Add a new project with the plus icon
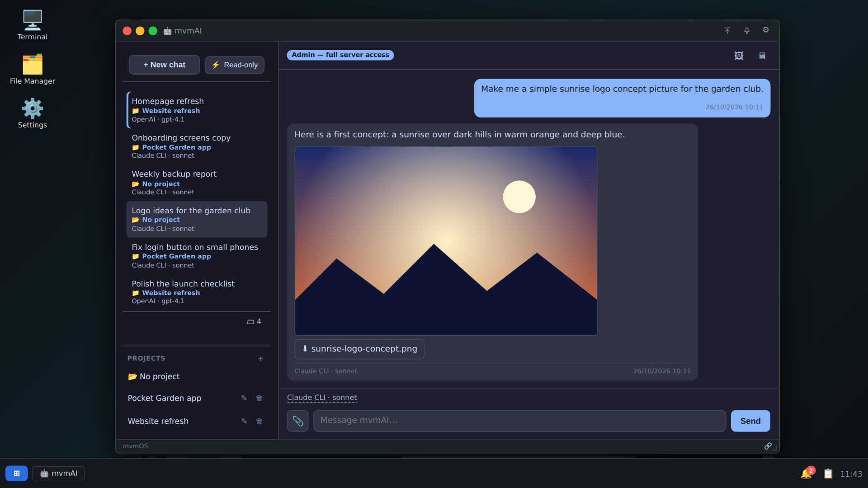This screenshot has height=488, width=868. click(x=260, y=359)
